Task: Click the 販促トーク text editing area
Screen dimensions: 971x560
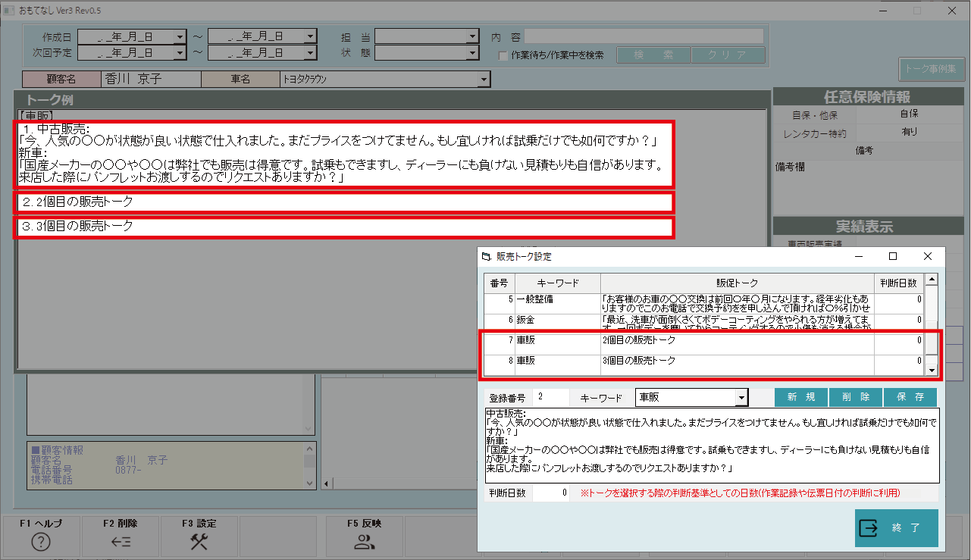Action: (713, 446)
